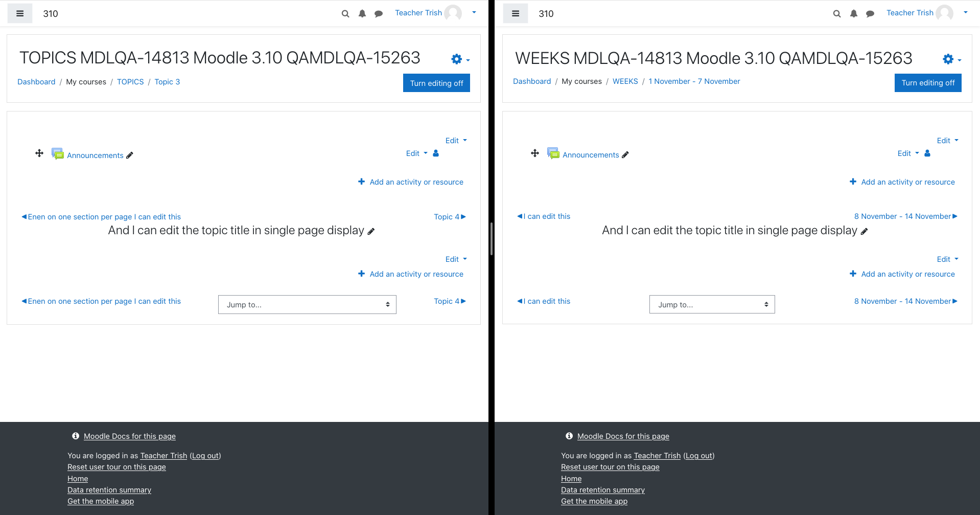Open Data retention summary in TOPICS footer

(109, 490)
